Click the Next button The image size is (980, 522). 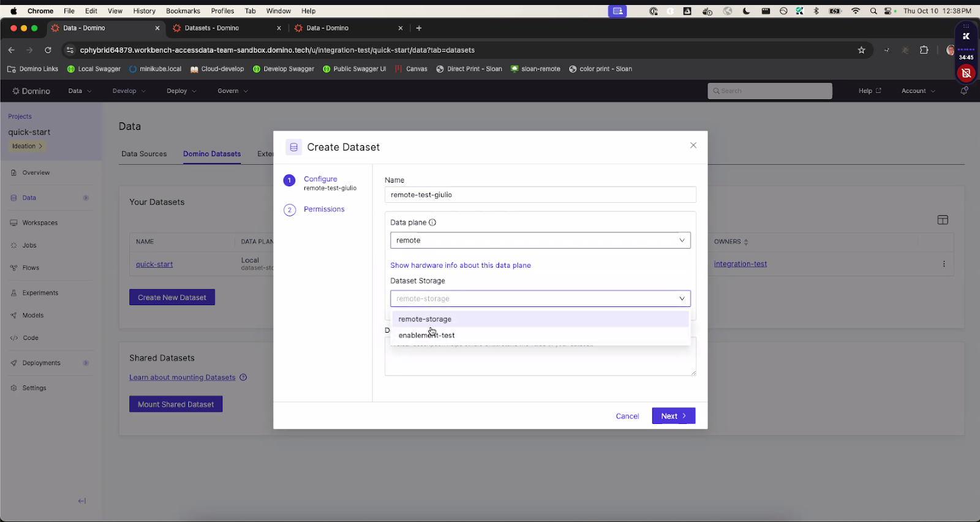coord(674,416)
